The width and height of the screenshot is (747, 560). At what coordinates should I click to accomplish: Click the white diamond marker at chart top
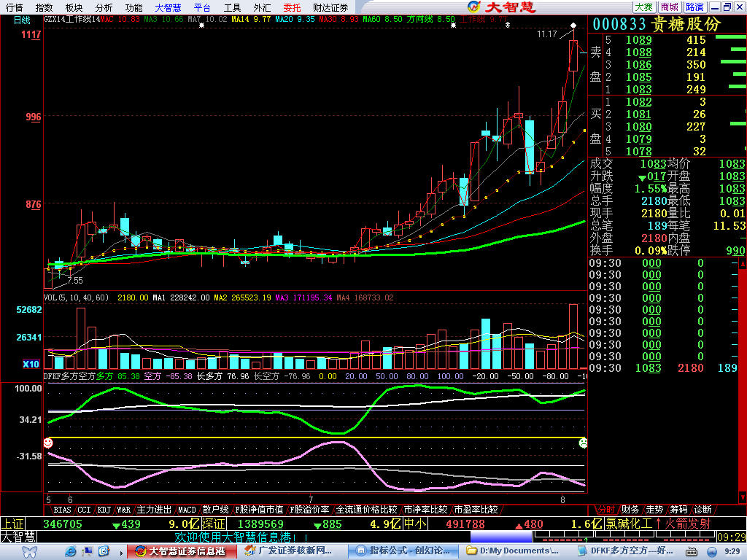pos(573,26)
